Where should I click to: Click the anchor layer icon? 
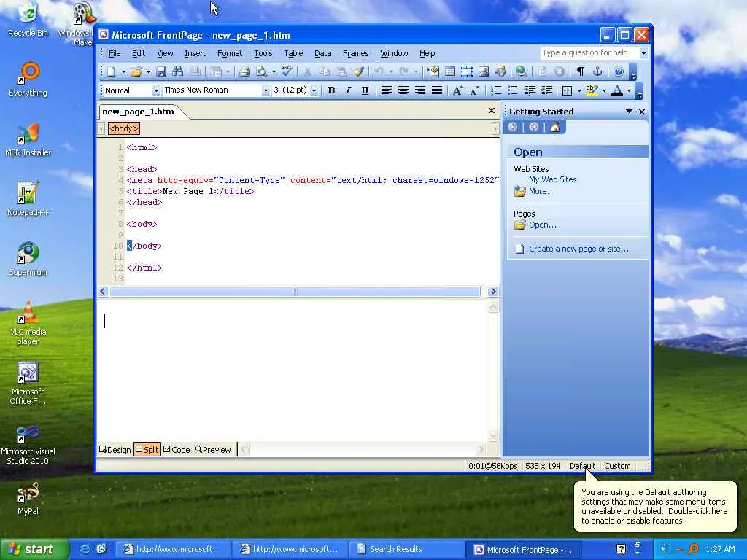pos(597,72)
